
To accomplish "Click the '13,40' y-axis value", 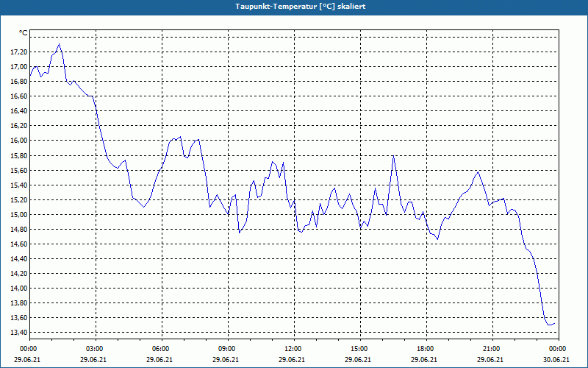I will [19, 333].
